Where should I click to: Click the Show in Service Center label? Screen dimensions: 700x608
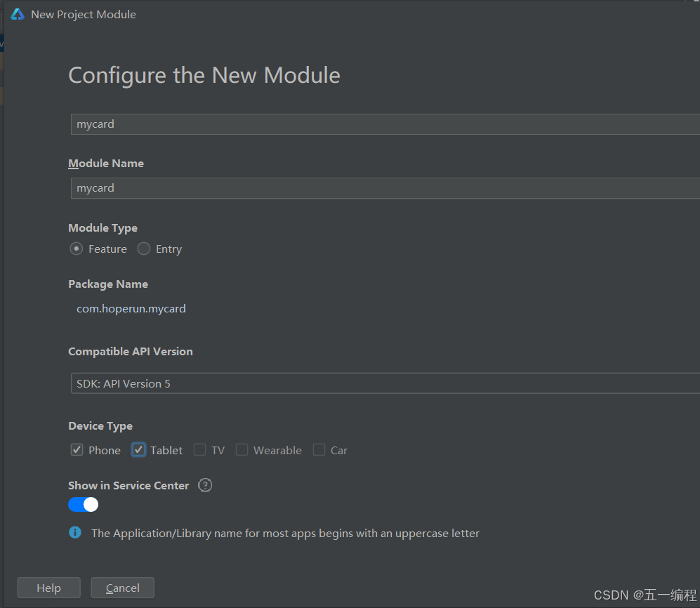coord(128,486)
